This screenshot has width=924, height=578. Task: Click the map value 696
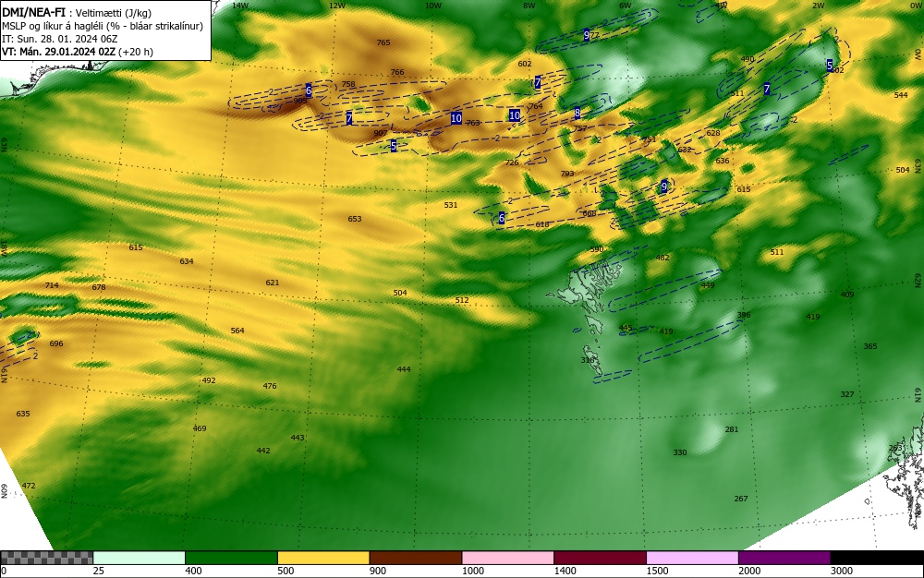(x=56, y=343)
